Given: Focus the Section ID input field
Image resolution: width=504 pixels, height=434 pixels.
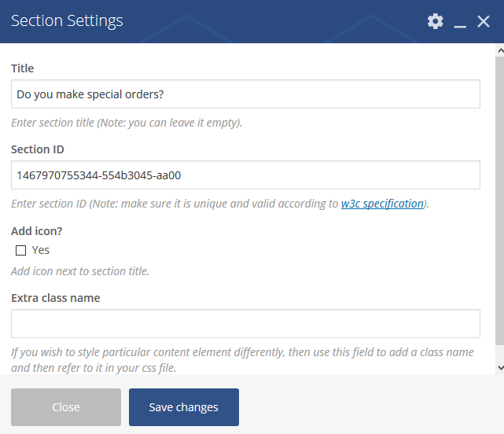Looking at the screenshot, I should [x=245, y=175].
